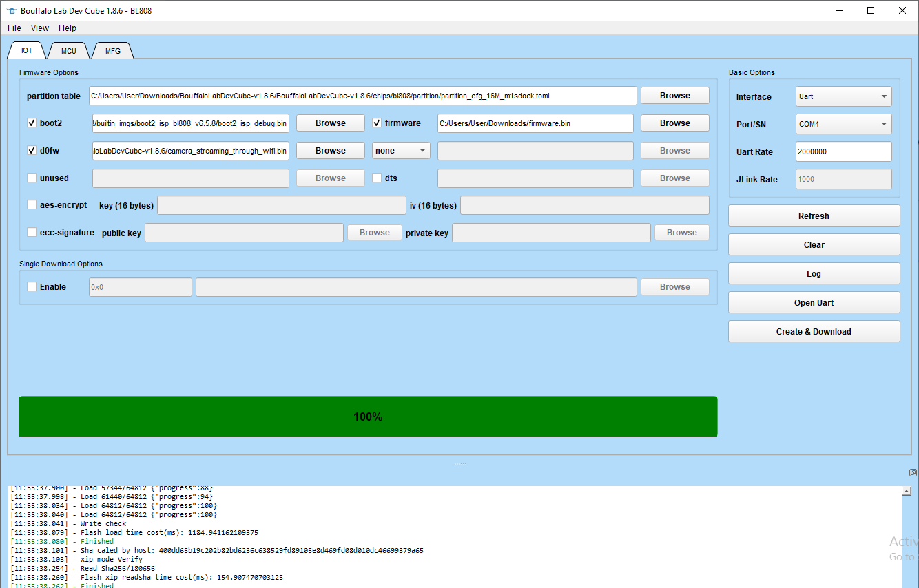Click the partition table path field
This screenshot has height=588, width=919.
click(362, 96)
